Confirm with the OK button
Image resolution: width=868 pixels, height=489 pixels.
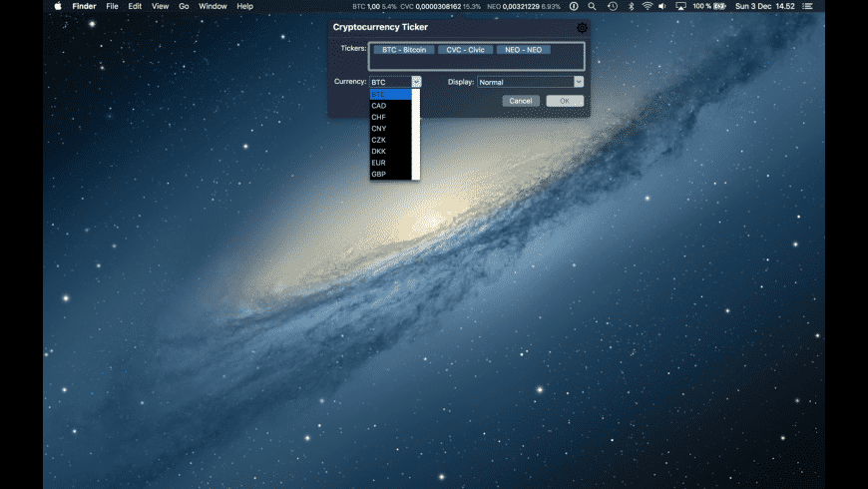tap(565, 101)
